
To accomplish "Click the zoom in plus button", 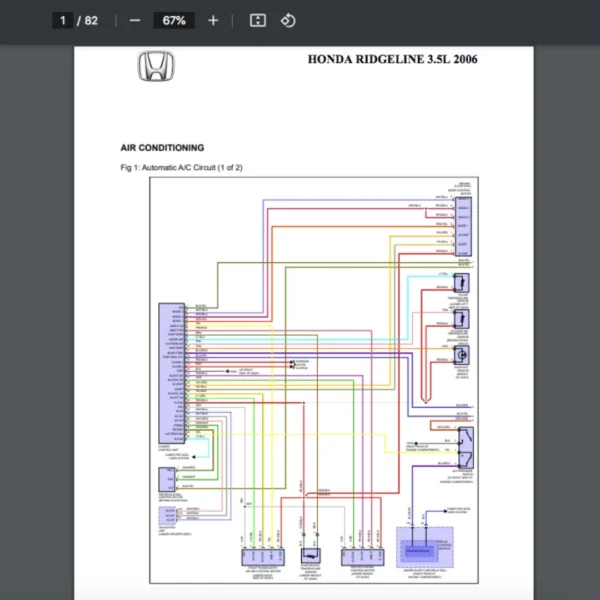I will (213, 21).
